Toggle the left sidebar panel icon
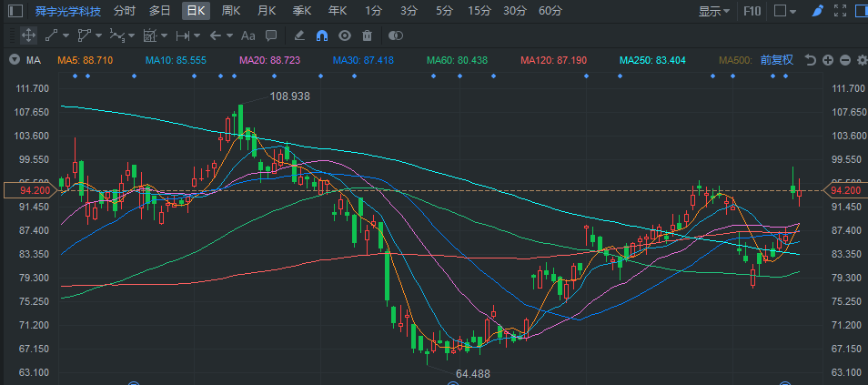The width and height of the screenshot is (868, 385). (16, 10)
